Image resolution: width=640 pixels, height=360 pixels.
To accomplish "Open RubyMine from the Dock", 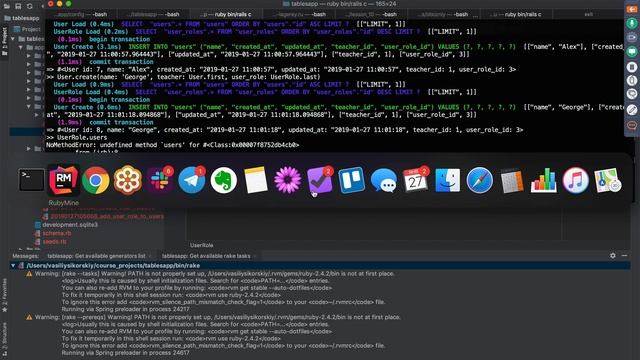I will (x=64, y=180).
